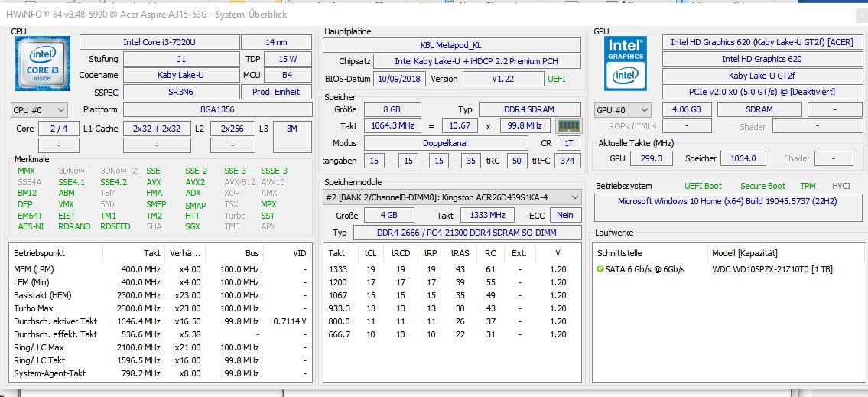Viewport: 868px width, 397px height.
Task: Click the 14 nm process field
Action: pyautogui.click(x=276, y=42)
